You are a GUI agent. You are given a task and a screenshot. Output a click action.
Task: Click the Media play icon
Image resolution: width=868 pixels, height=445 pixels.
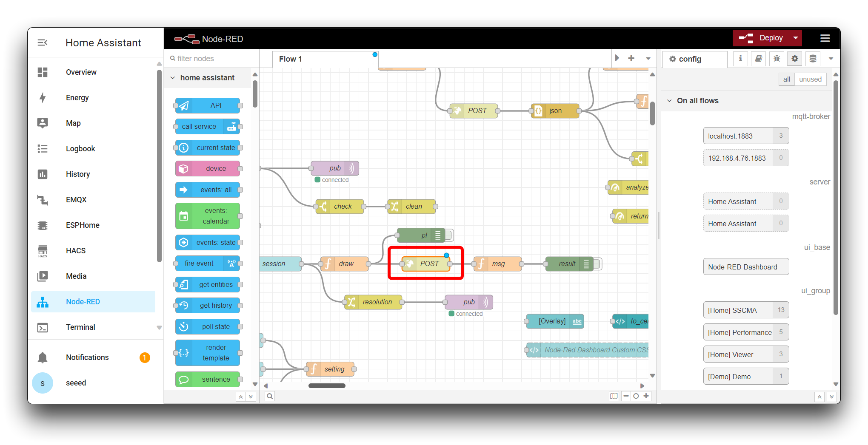[x=43, y=276]
